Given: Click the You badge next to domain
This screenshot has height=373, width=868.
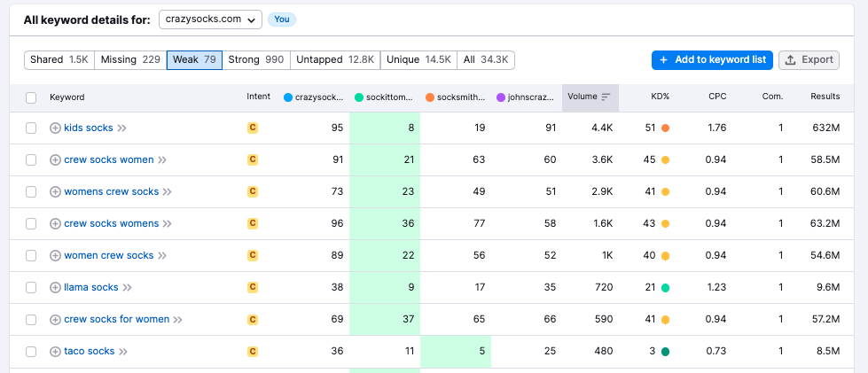Looking at the screenshot, I should (282, 19).
